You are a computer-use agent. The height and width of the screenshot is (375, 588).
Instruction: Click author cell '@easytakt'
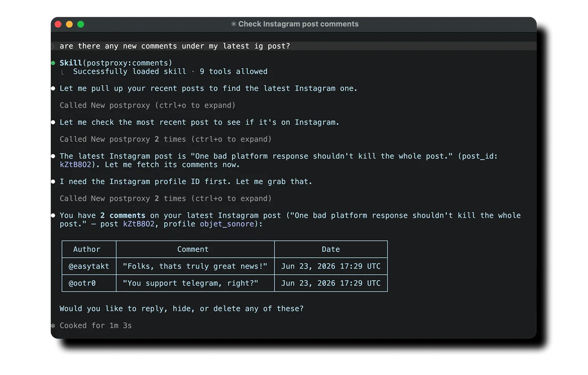tap(89, 266)
